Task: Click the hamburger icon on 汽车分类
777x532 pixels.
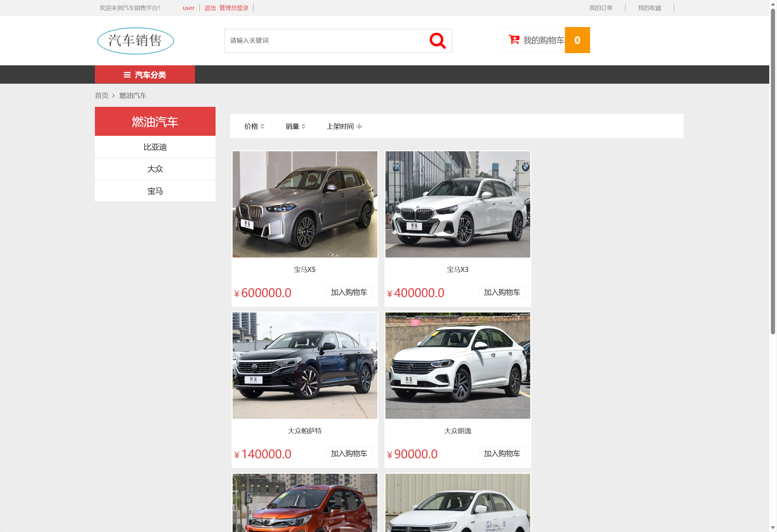Action: 127,75
